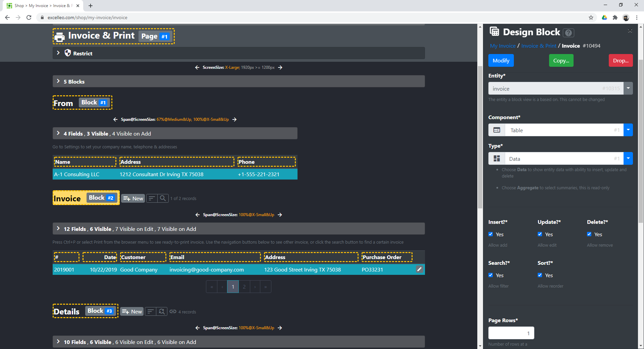Screen dimensions: 644x349
Task: Go to next page with › button
Action: pos(255,287)
